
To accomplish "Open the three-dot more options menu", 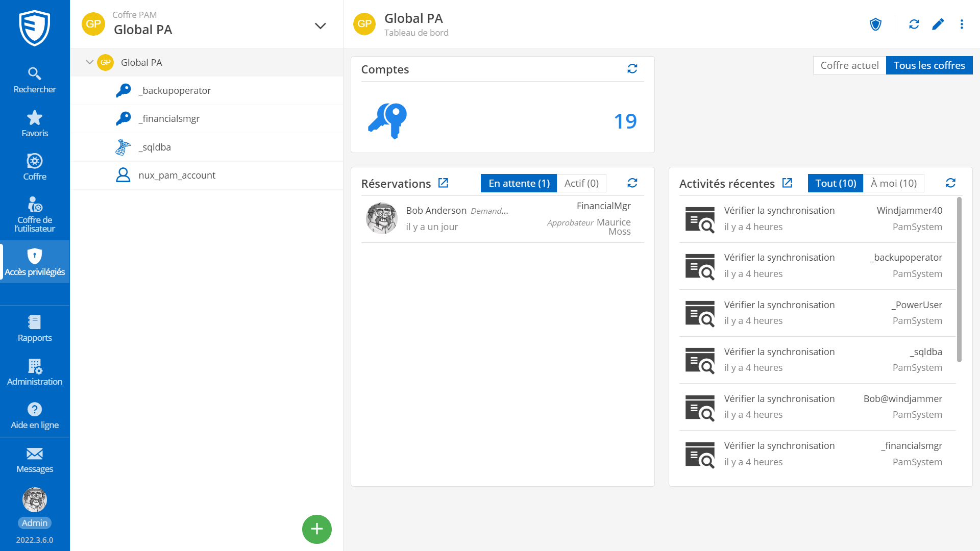I will tap(962, 24).
